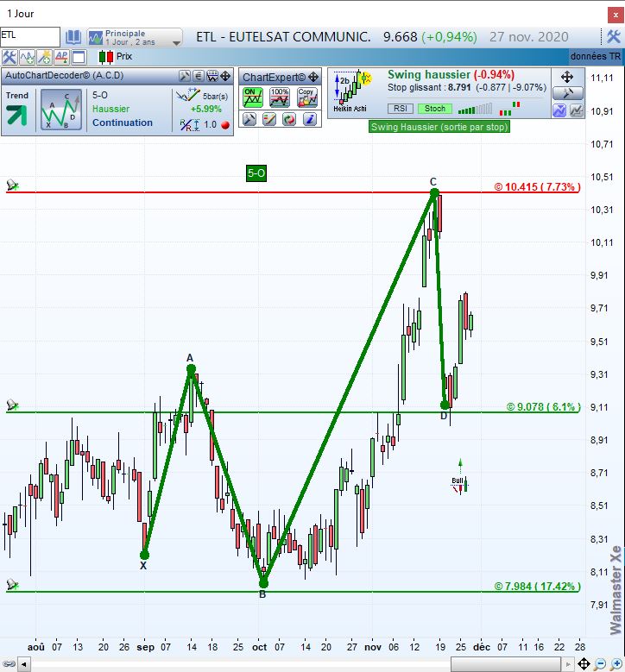This screenshot has width=625, height=672.
Task: Click the green 5-O pattern label
Action: [256, 173]
